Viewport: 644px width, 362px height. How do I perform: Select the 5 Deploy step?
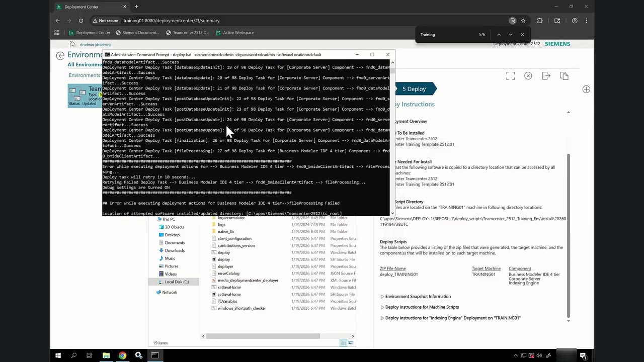coord(414,89)
